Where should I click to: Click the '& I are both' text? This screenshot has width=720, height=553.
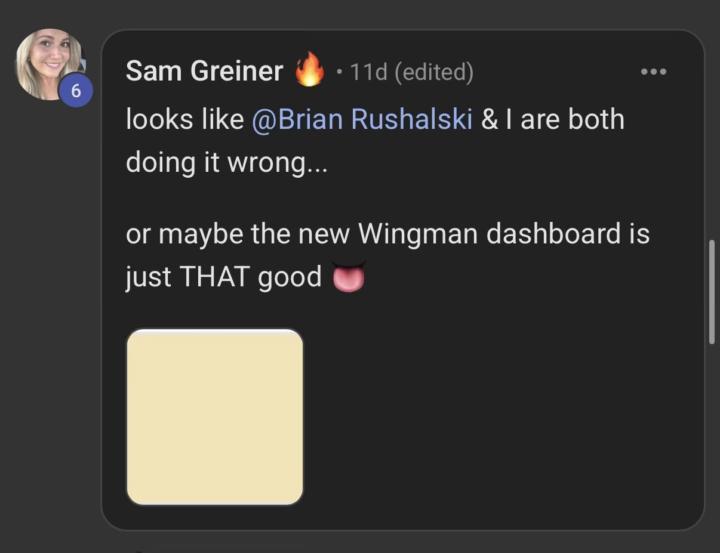(x=552, y=119)
